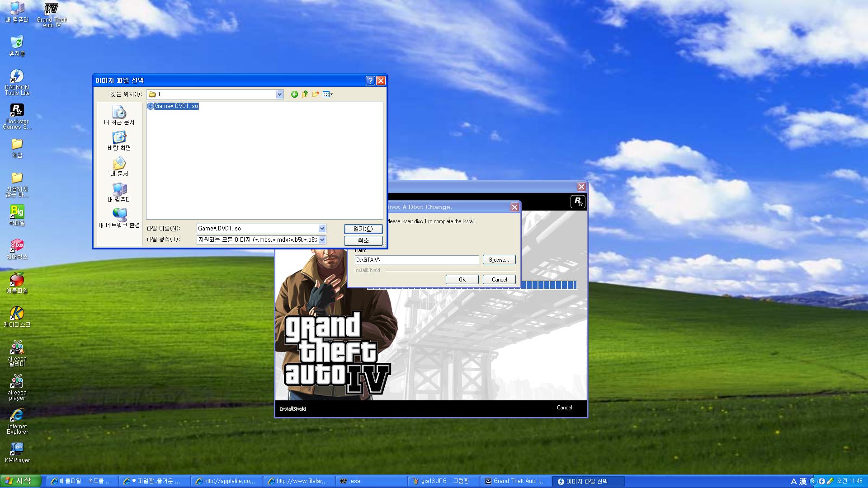Open the 시작 Start menu
The image size is (868, 488).
pos(21,481)
